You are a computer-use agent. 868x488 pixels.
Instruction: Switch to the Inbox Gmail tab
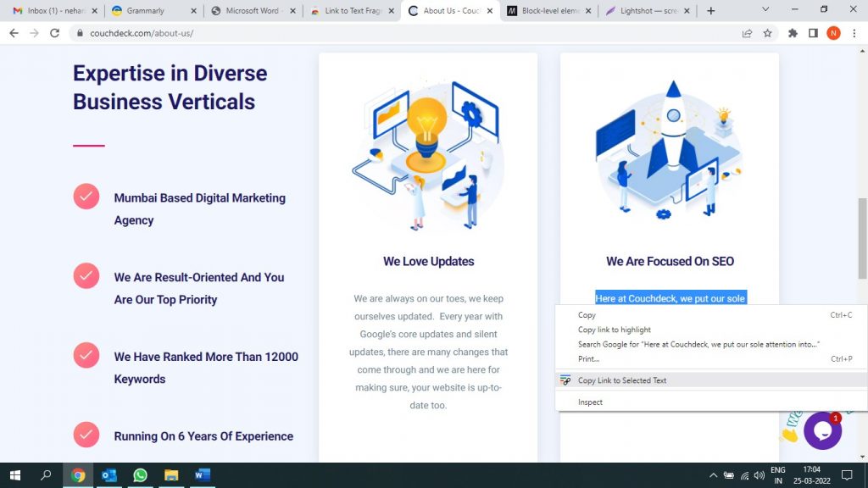(53, 10)
